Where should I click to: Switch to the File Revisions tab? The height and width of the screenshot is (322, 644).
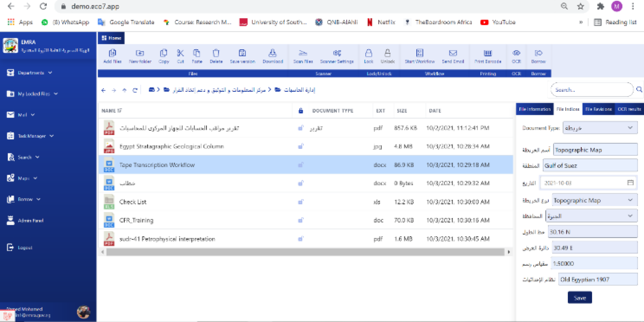[x=598, y=109]
